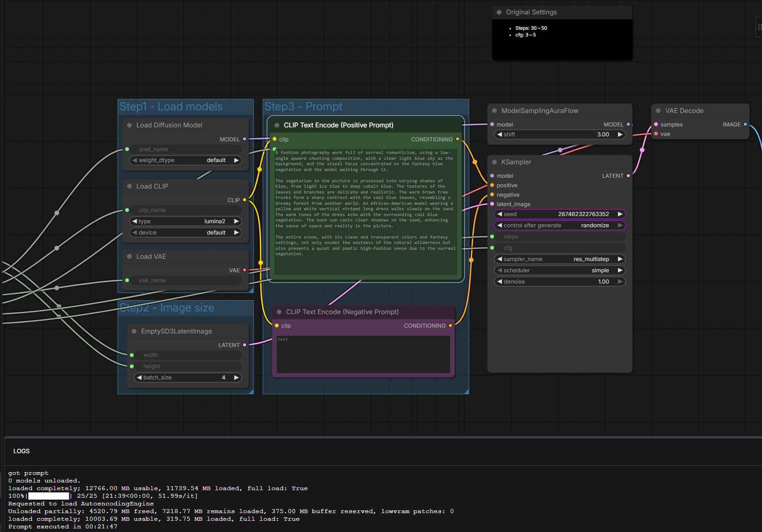Viewport: 762px width, 532px height.
Task: Click the IMAGE output port on VAE Decode
Action: 745,125
